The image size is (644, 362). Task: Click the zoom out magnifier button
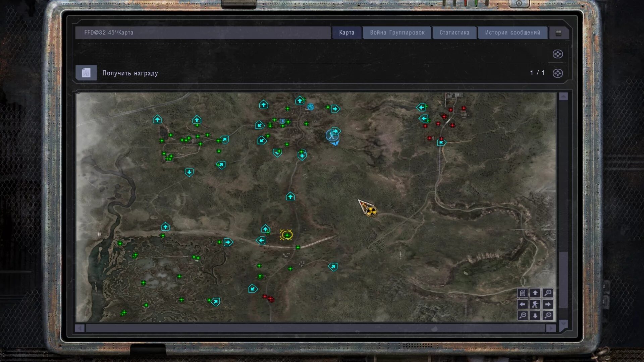(x=523, y=315)
